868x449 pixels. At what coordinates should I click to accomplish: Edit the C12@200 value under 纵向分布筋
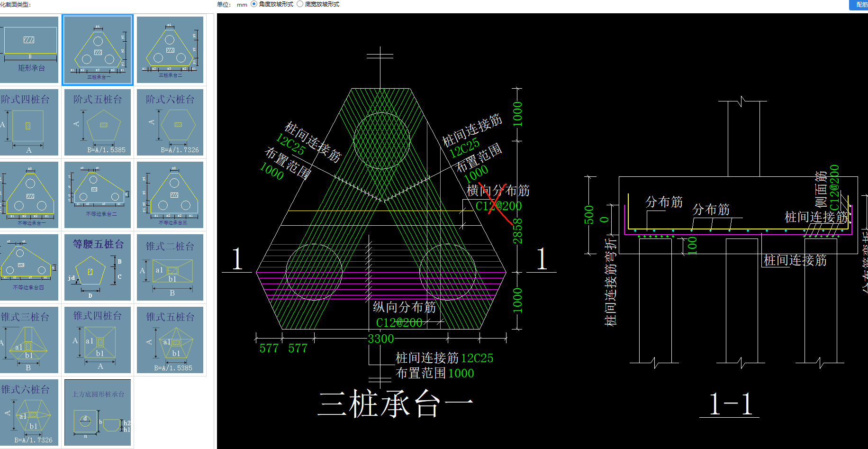tap(399, 322)
